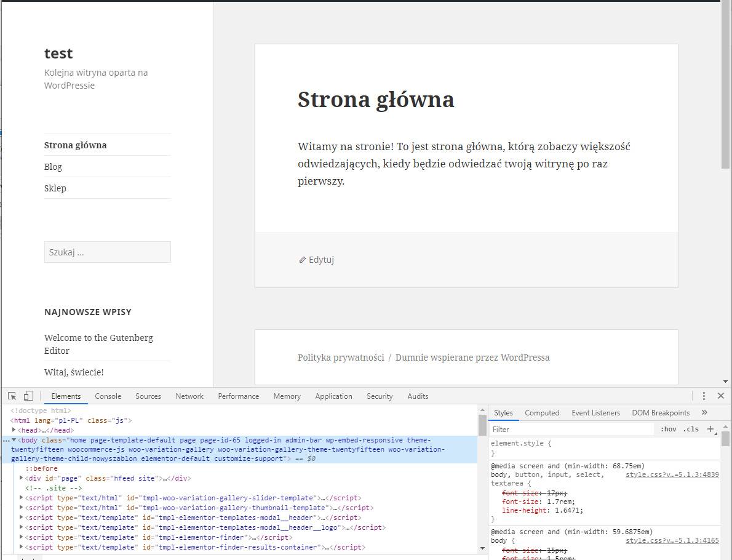Click the new style rule plus icon
Screen dimensions: 732x560
[710, 429]
